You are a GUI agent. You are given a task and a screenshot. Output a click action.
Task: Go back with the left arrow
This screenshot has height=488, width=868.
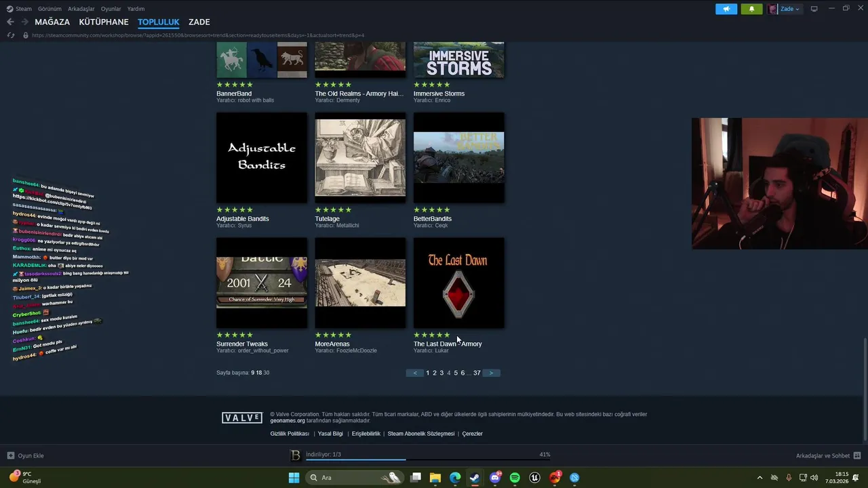pyautogui.click(x=10, y=22)
